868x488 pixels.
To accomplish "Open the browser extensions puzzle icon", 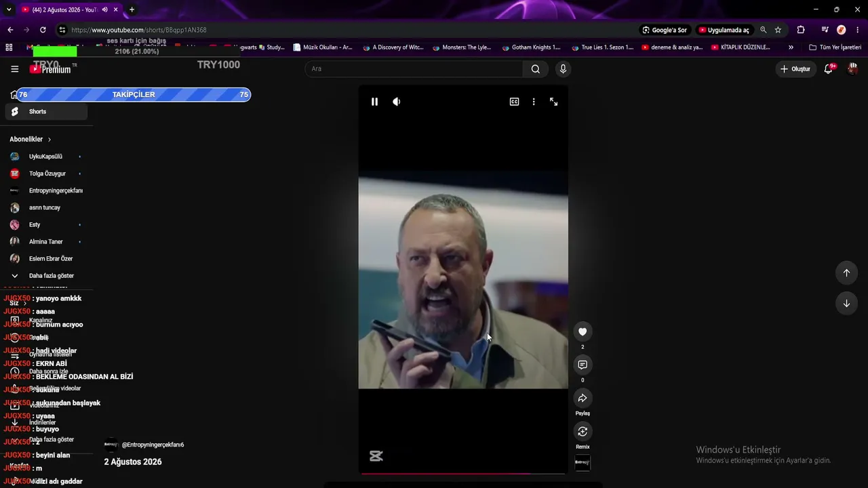I will 801,30.
